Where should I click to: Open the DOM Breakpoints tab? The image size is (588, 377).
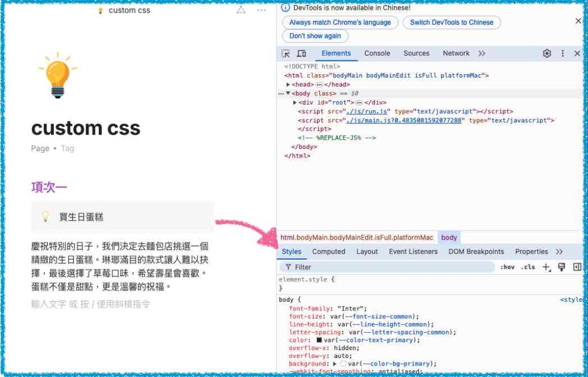tap(476, 252)
